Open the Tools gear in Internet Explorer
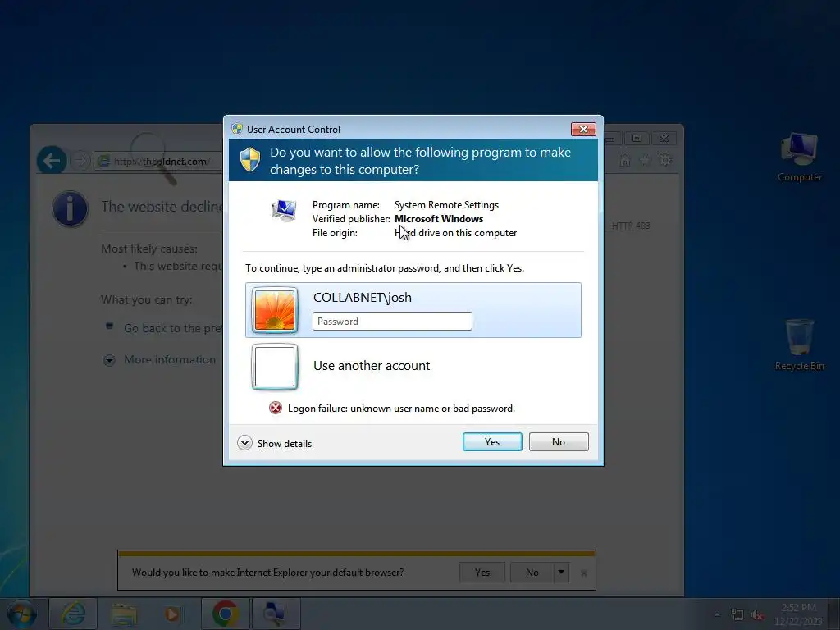The image size is (840, 630). [x=664, y=160]
